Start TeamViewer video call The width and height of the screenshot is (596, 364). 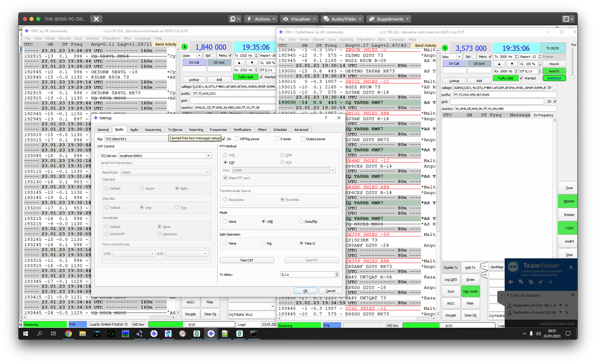511,282
